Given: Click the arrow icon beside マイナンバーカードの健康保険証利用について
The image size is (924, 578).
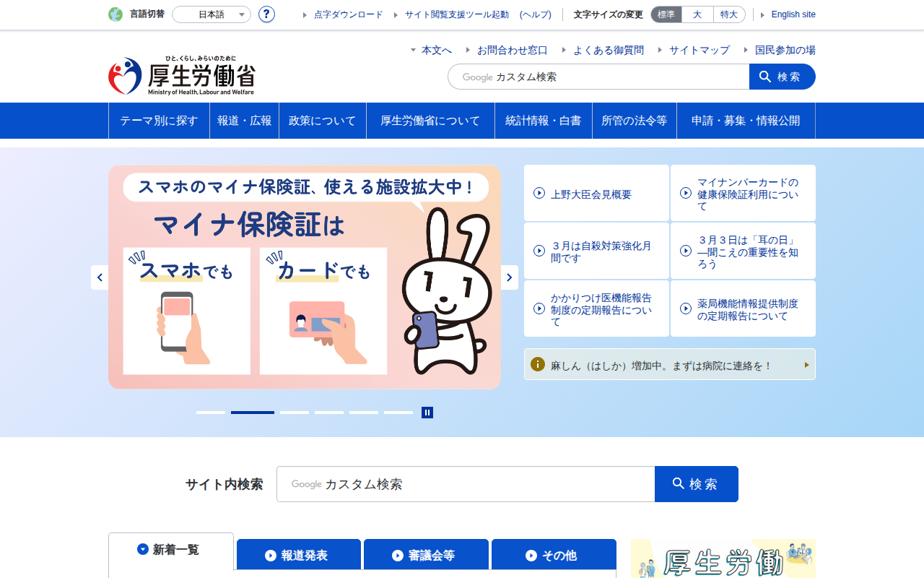Looking at the screenshot, I should point(686,193).
